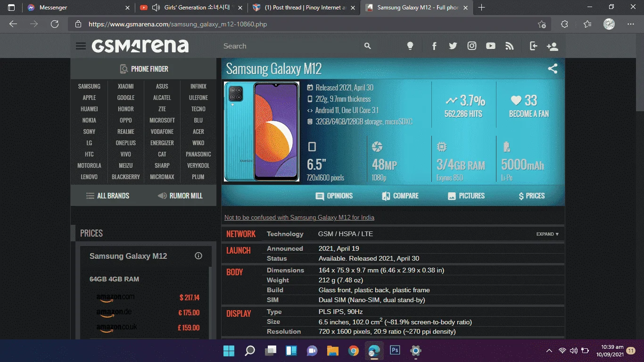Screen dimensions: 644x362
Task: Open the volume control in system tray
Action: (574, 351)
